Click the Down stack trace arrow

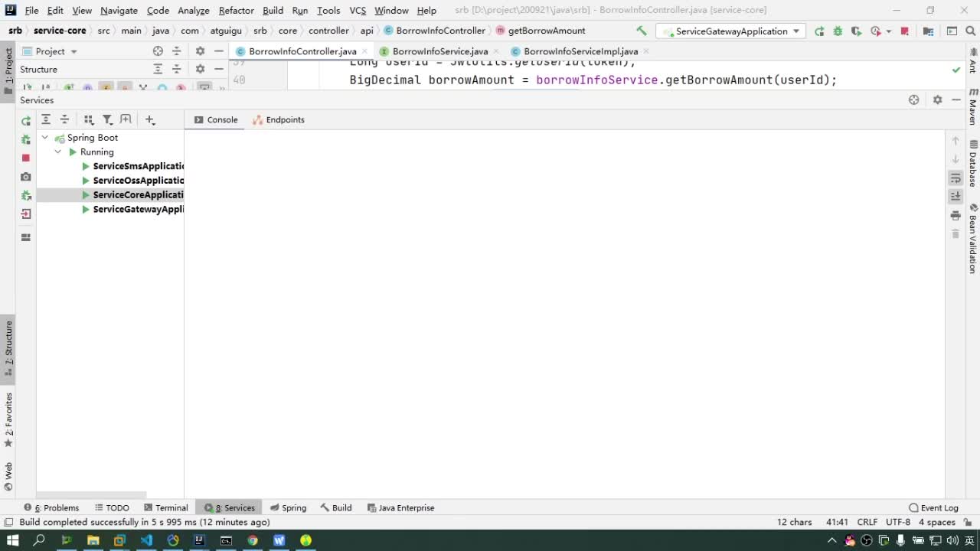tap(955, 159)
